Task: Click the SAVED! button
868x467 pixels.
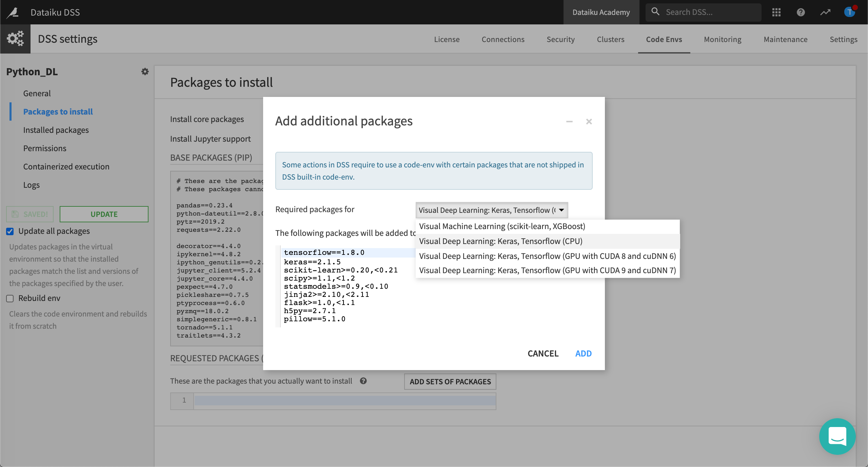Action: coord(30,214)
